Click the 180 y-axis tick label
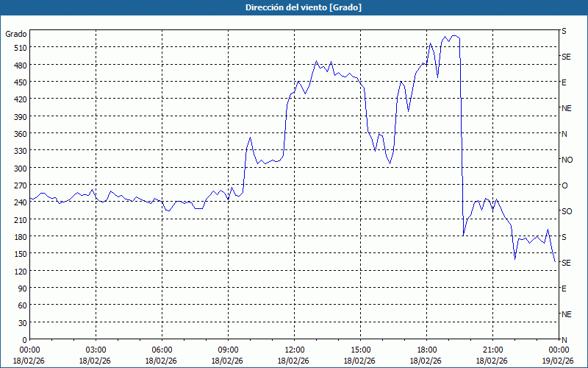The width and height of the screenshot is (588, 368). [x=21, y=237]
